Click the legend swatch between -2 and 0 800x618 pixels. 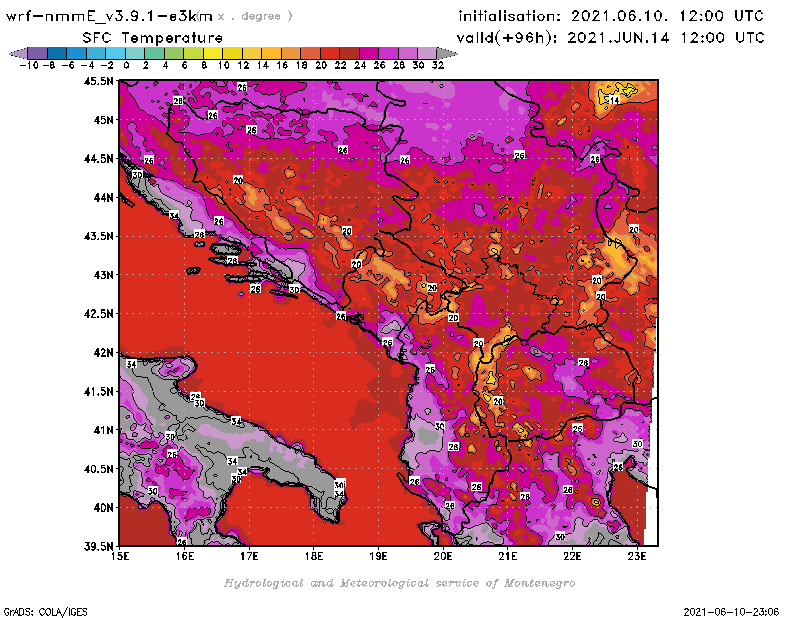[x=116, y=53]
